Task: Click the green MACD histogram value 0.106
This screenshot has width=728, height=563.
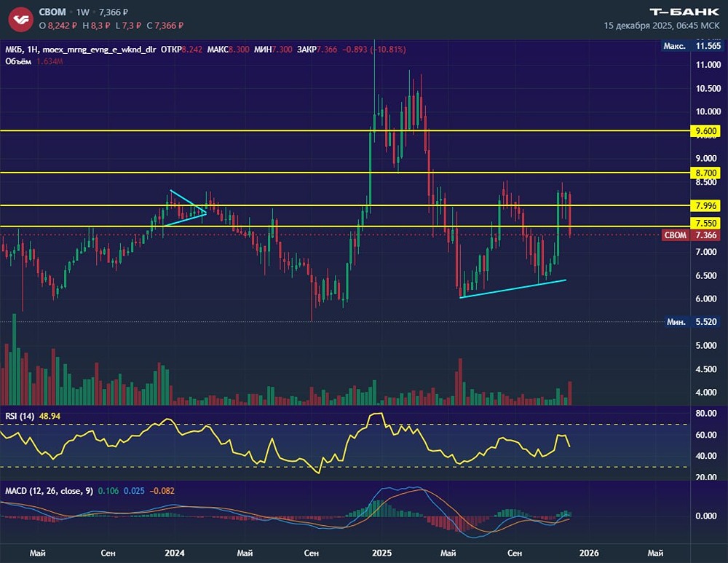Action: pos(108,491)
